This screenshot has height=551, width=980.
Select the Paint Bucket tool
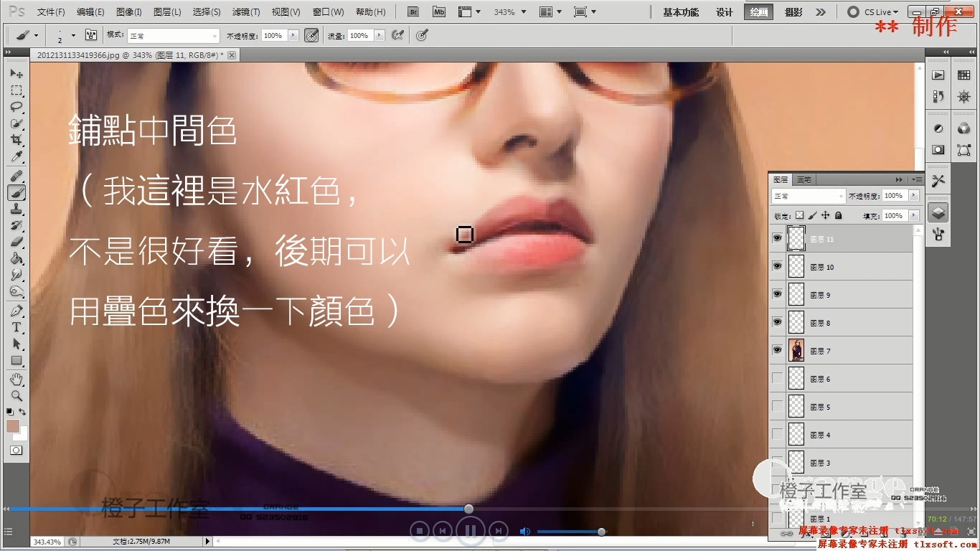(17, 258)
